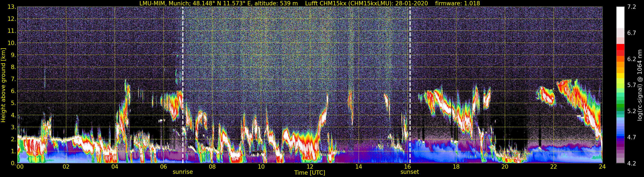Click the time axis tick label "18"

(456, 167)
